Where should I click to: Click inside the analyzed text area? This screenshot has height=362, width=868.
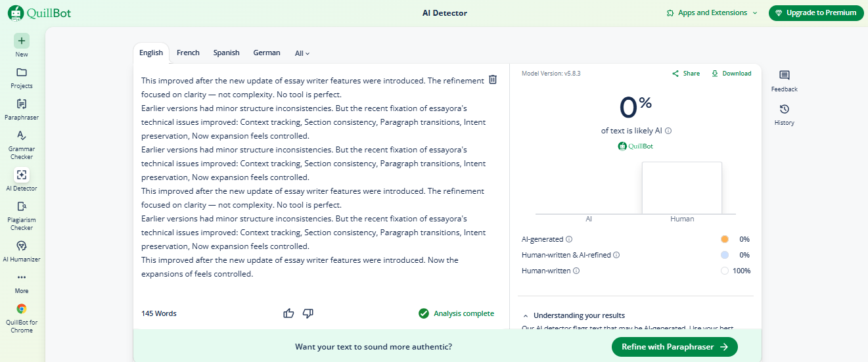tap(315, 177)
